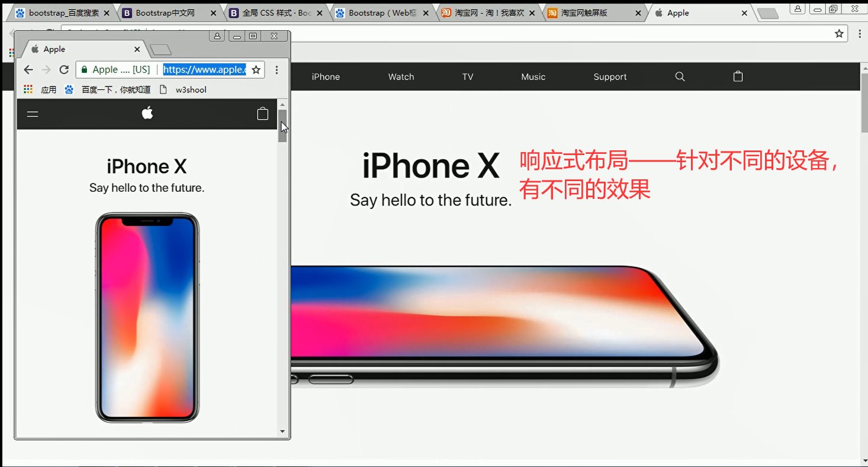Close the Apple tab in background window
Screen dimensions: 868x467
(744, 13)
